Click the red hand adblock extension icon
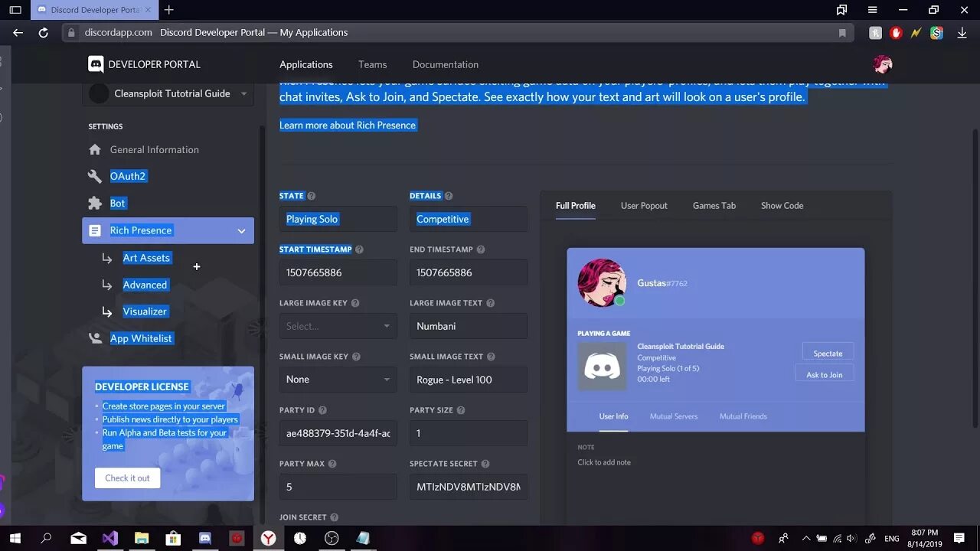This screenshot has width=980, height=551. [896, 33]
